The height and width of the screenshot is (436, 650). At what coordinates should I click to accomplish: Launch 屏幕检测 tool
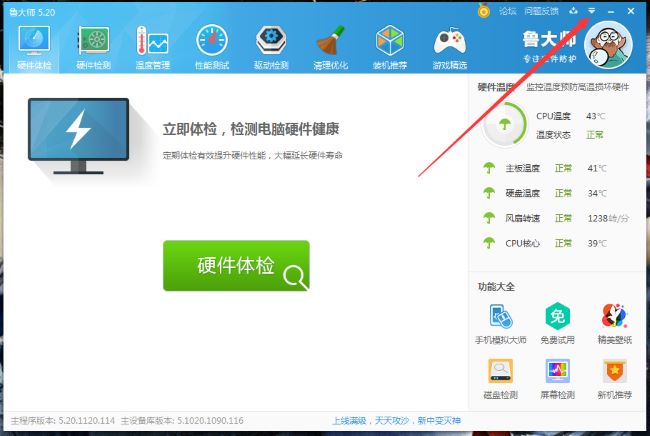[558, 379]
